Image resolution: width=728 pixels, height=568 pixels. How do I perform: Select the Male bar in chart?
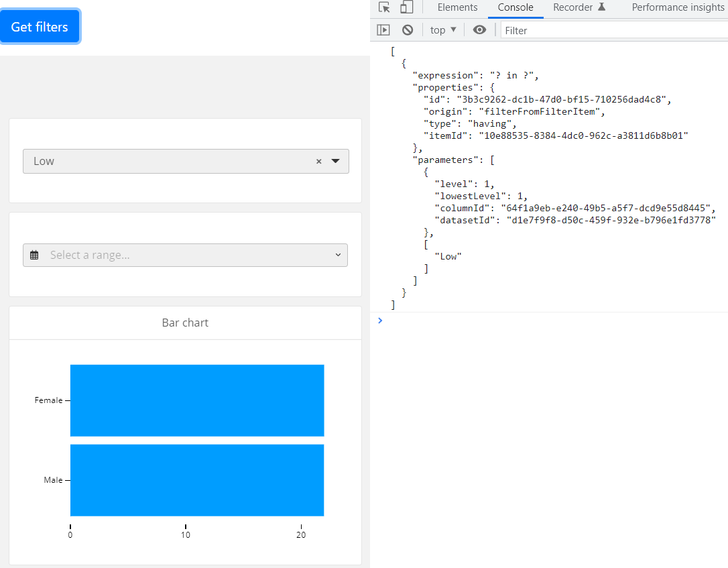coord(197,480)
